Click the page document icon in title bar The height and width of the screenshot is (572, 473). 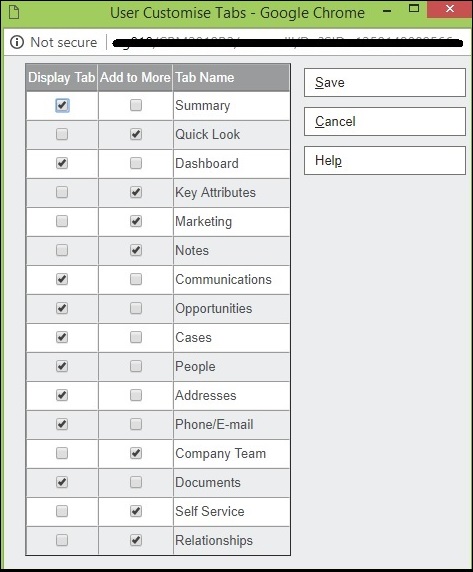(14, 12)
